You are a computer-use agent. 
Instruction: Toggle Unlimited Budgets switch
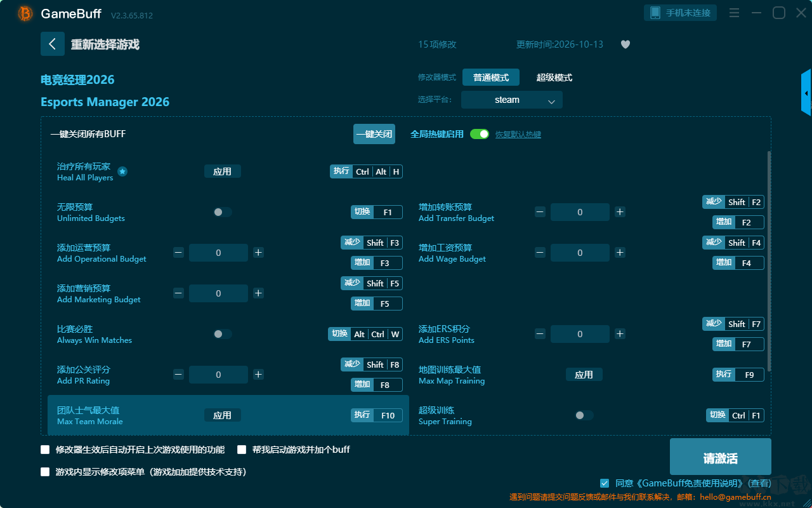point(222,212)
